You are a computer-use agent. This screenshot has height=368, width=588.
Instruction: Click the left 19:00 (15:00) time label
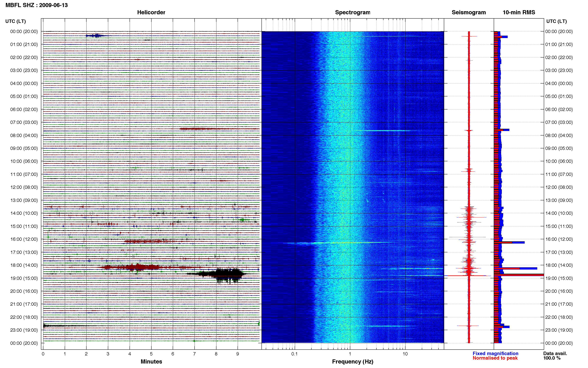pyautogui.click(x=24, y=278)
